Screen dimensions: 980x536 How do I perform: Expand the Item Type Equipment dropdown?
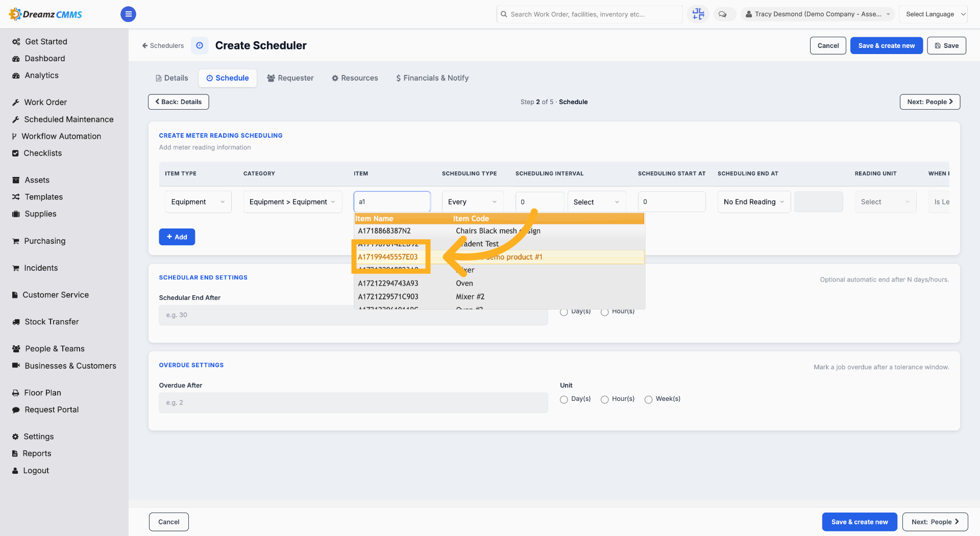[x=198, y=202]
